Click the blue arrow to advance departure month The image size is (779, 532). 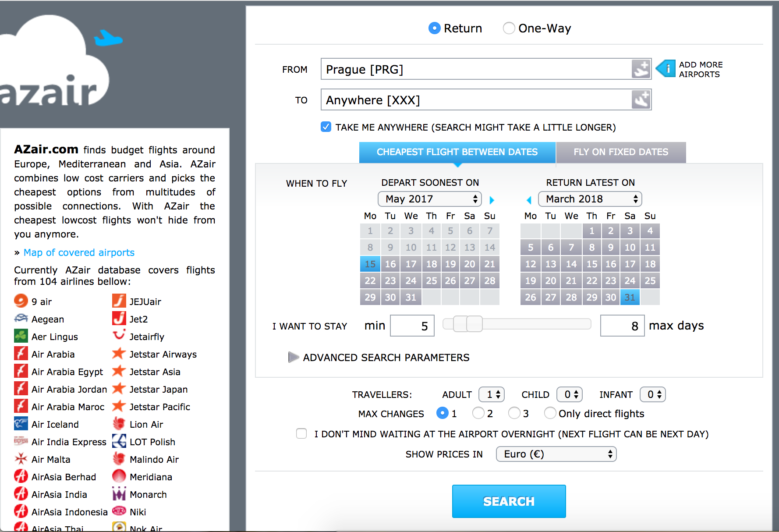[x=492, y=200]
